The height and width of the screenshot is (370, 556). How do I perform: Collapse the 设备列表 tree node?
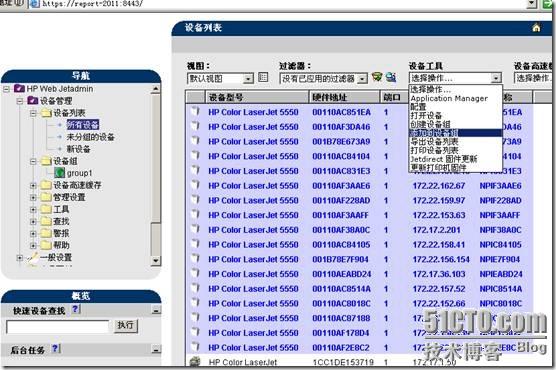click(x=33, y=113)
